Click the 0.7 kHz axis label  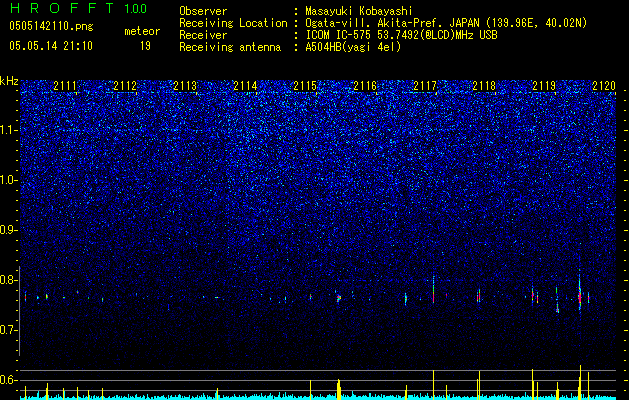(x=9, y=330)
